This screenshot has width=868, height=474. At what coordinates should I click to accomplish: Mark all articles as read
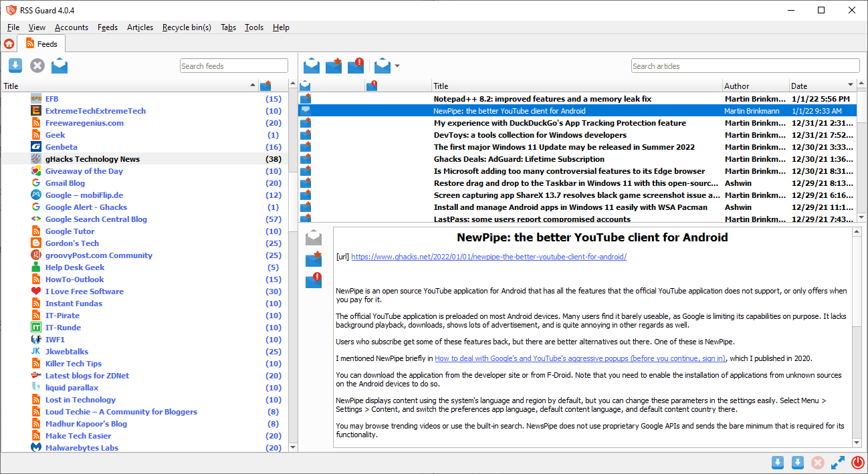[x=59, y=66]
